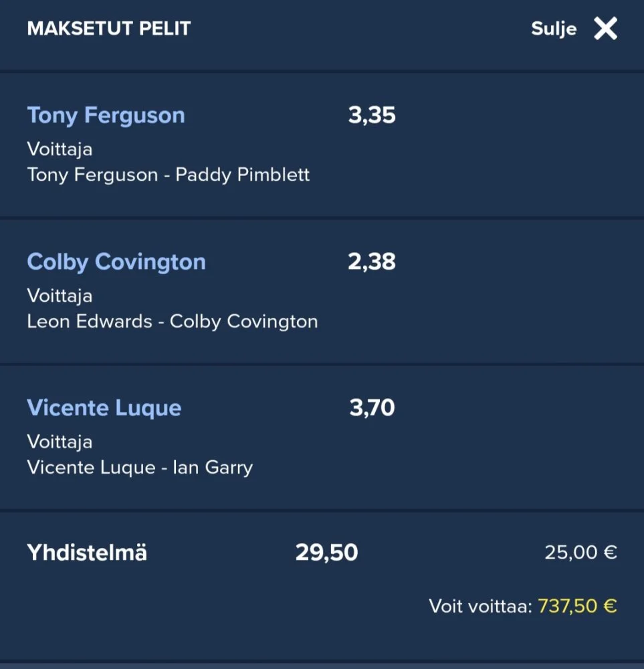Click the 2,38 odds value

tap(372, 262)
